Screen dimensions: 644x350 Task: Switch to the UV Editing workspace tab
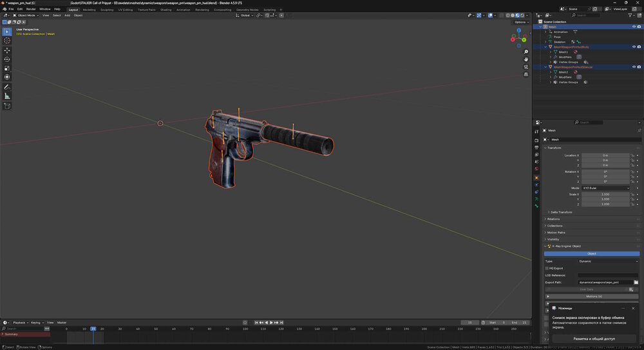[x=126, y=10]
